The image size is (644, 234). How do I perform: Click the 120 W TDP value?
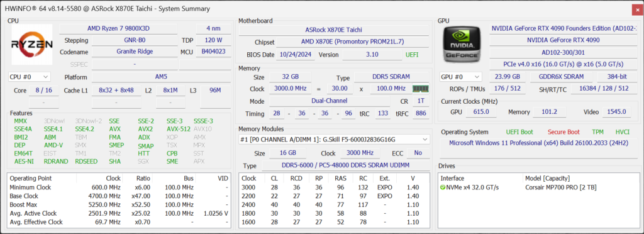pyautogui.click(x=213, y=40)
